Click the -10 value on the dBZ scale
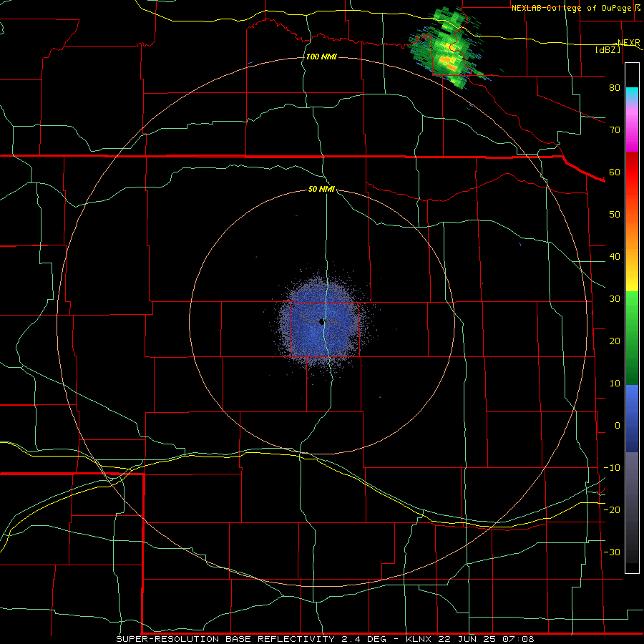 point(612,468)
